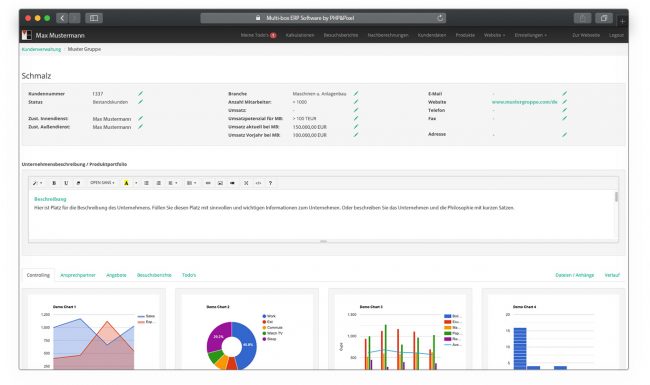The width and height of the screenshot is (650, 385).
Task: Edit the Branche field with its pencil icon
Action: pyautogui.click(x=356, y=94)
